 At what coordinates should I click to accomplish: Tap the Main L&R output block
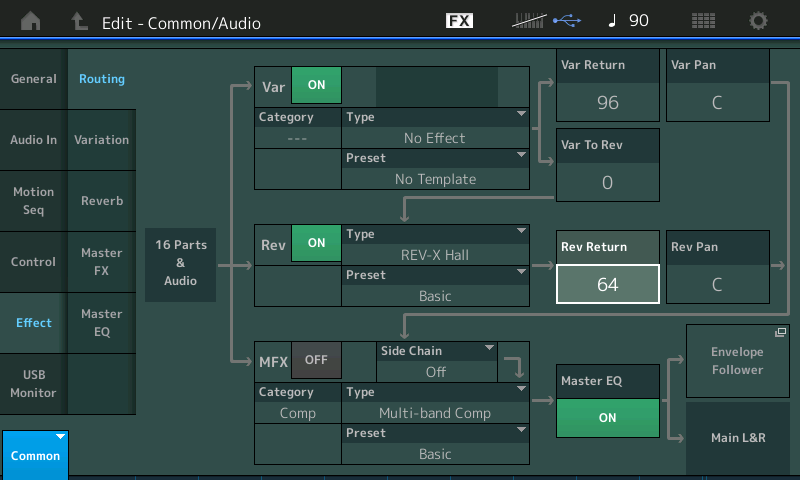[738, 438]
